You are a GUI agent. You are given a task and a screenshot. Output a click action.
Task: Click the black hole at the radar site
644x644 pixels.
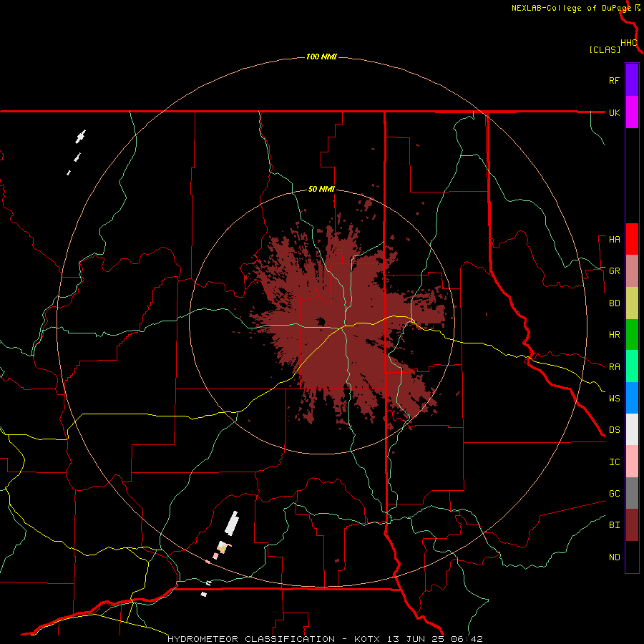click(x=321, y=321)
